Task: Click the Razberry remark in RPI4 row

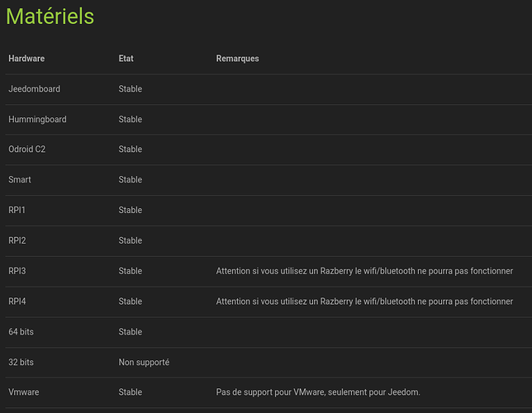Action: click(x=364, y=301)
